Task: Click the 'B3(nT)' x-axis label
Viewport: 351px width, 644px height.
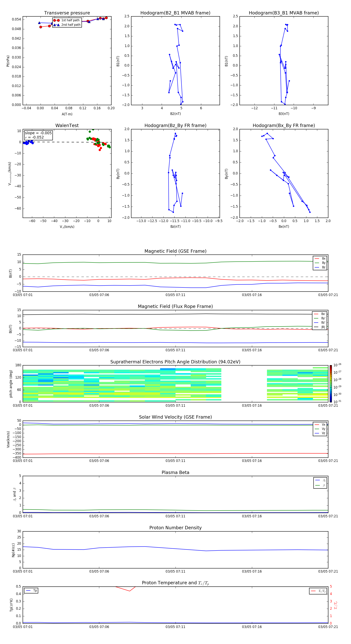Action: [284, 114]
